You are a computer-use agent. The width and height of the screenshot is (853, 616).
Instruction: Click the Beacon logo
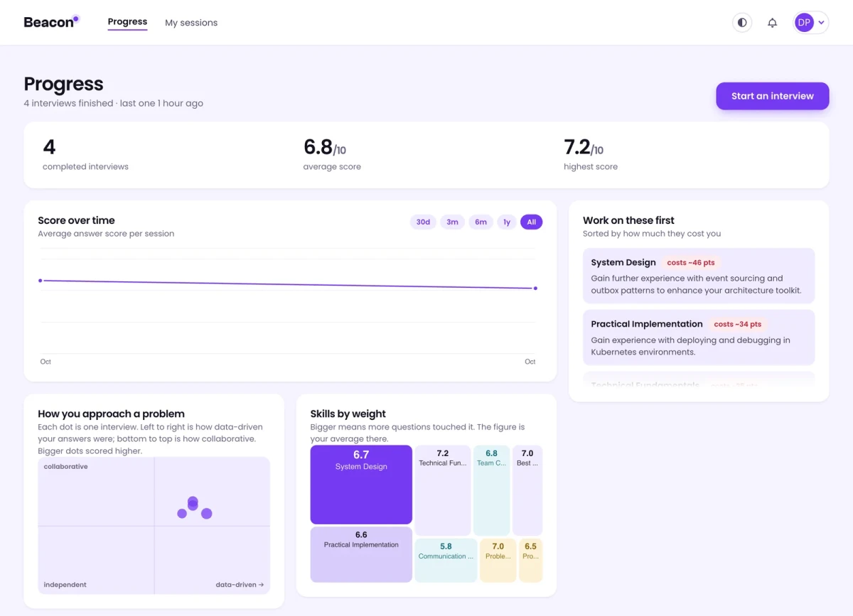(x=51, y=22)
